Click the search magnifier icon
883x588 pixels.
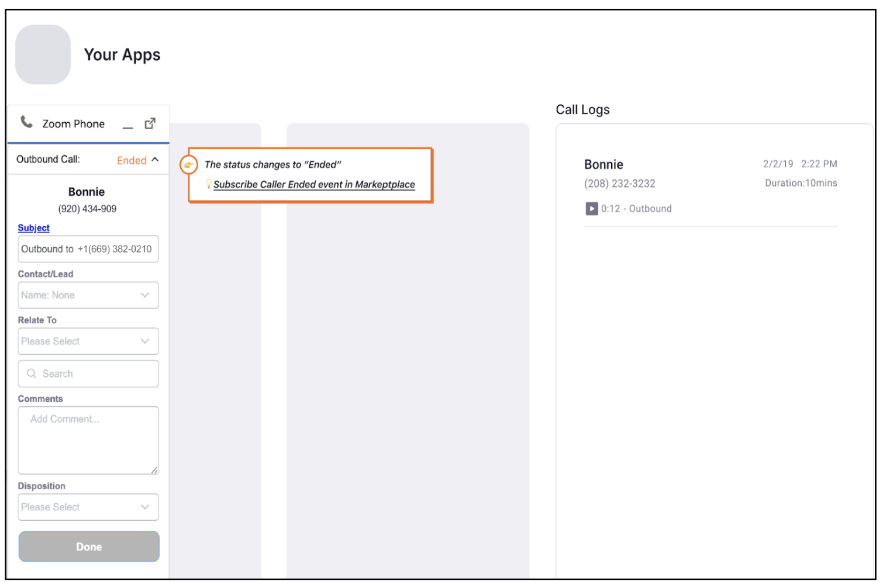[32, 373]
